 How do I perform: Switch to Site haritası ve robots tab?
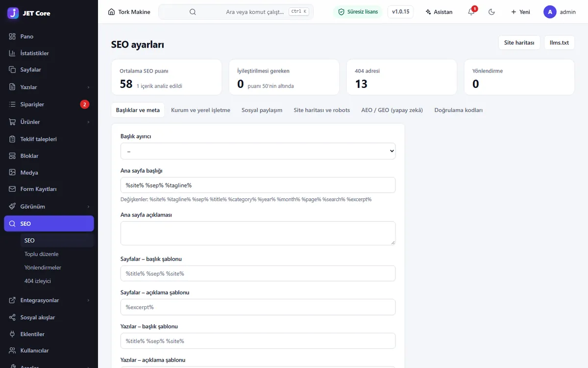coord(322,110)
